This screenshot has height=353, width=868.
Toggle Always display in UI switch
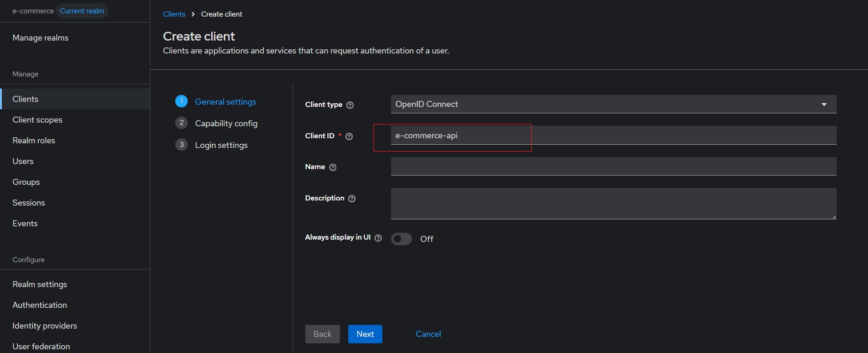[401, 239]
